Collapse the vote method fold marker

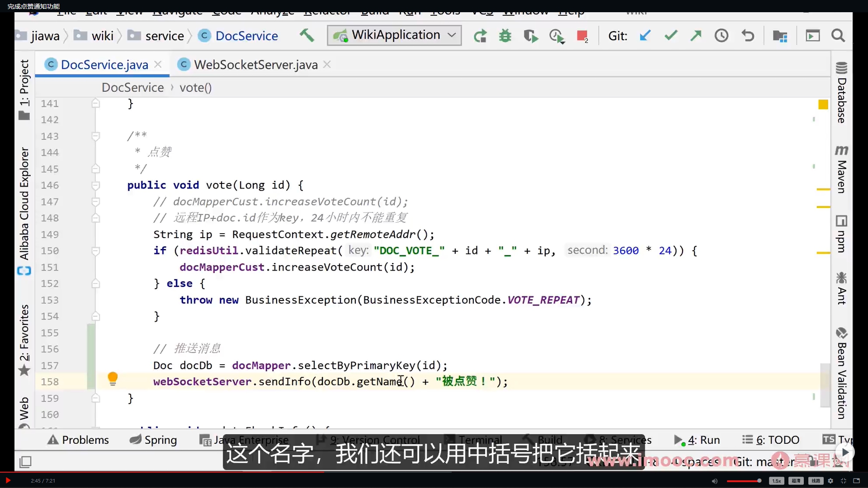pos(95,185)
